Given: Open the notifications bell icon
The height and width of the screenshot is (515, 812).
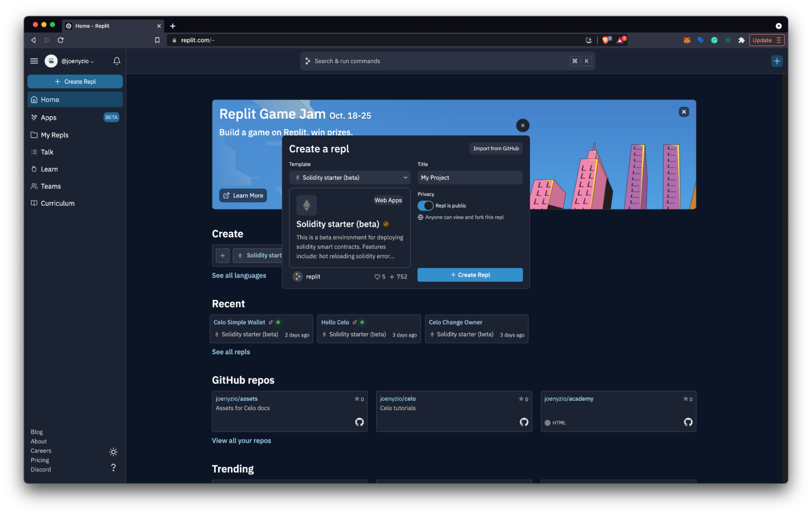Looking at the screenshot, I should (117, 61).
